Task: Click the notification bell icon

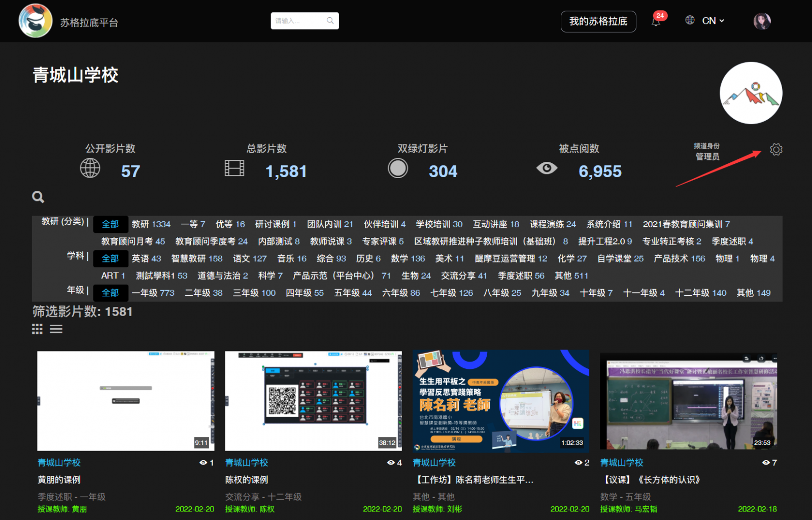Action: 656,21
